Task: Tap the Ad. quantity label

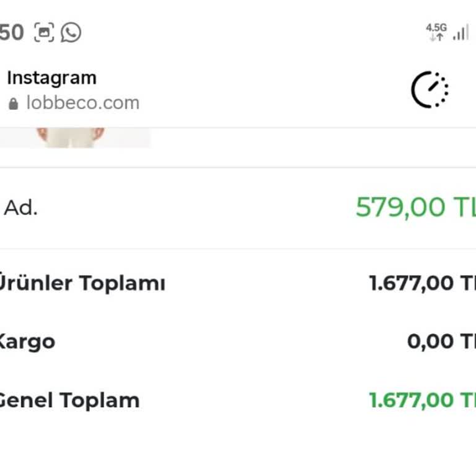Action: (x=21, y=208)
